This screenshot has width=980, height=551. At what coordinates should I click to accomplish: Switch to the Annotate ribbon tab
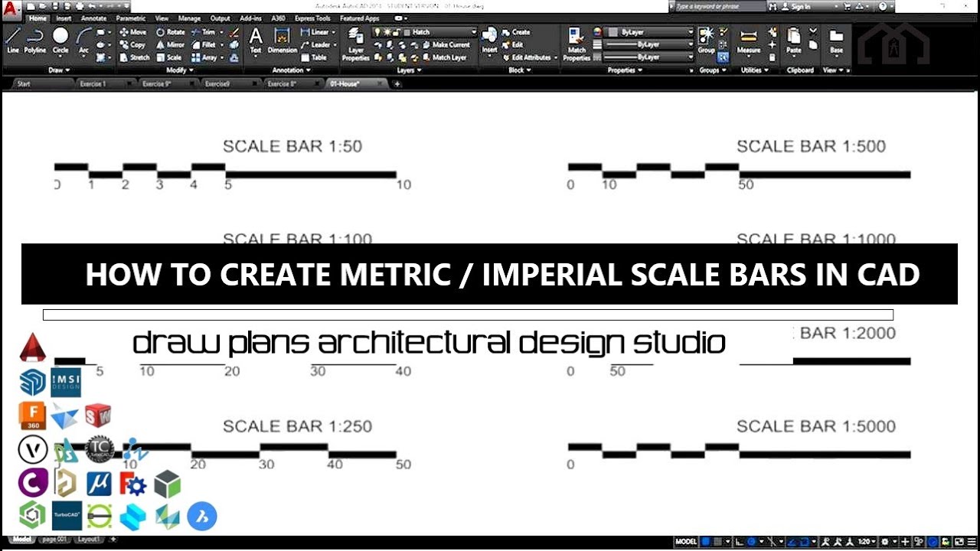pyautogui.click(x=94, y=18)
